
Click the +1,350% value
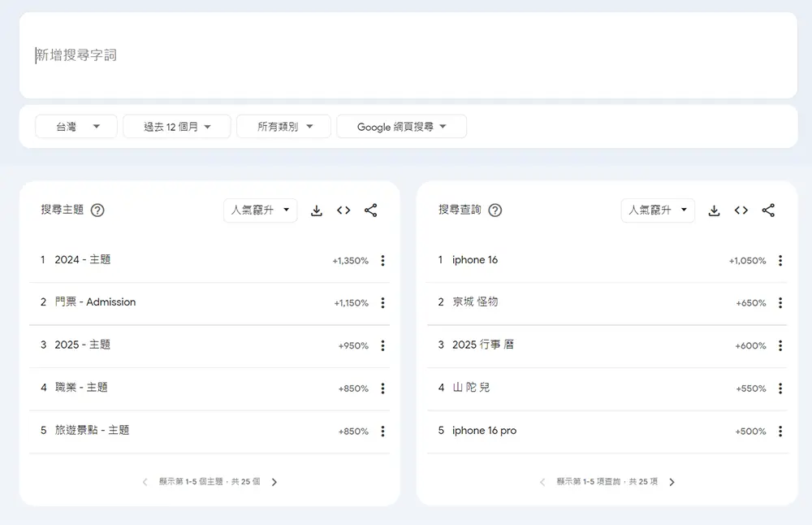tap(351, 261)
